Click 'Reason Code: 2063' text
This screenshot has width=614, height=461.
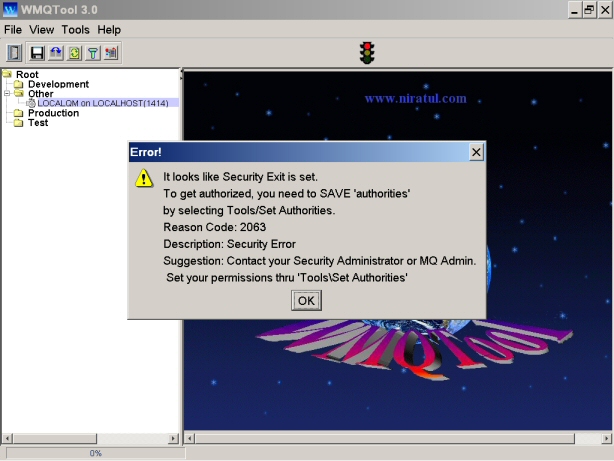click(215, 227)
